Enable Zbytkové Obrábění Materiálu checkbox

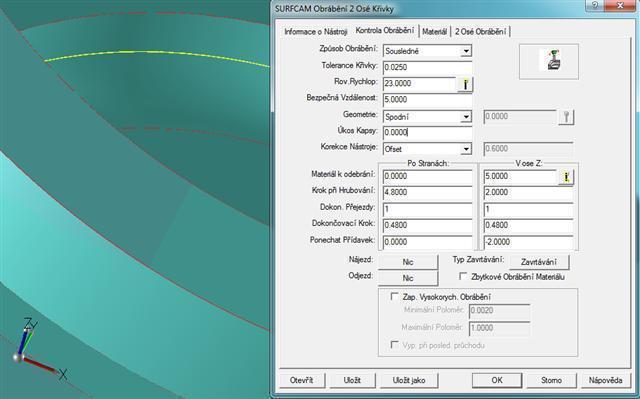point(463,276)
